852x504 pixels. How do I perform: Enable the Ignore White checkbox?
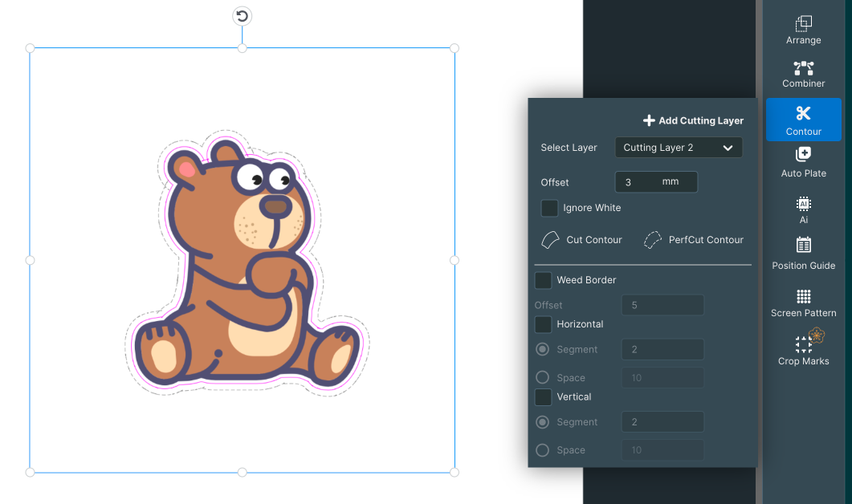[x=549, y=208]
